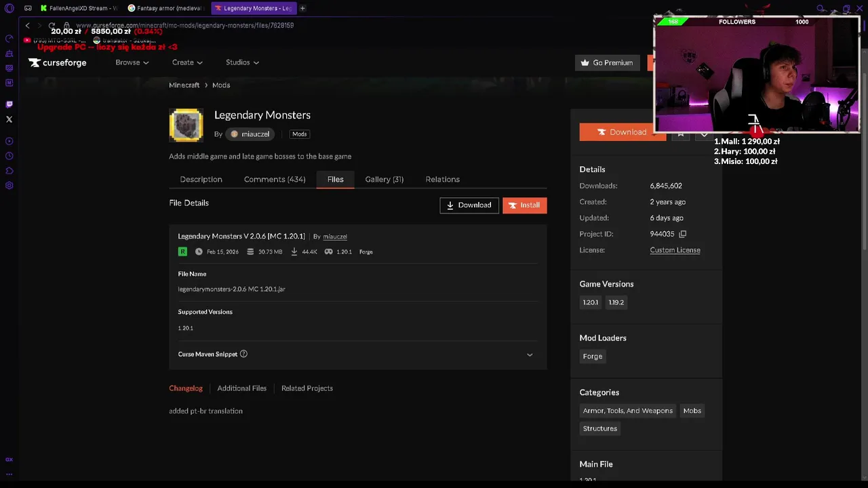Open the Additional Files sub-tab
The height and width of the screenshot is (488, 868).
pyautogui.click(x=241, y=388)
